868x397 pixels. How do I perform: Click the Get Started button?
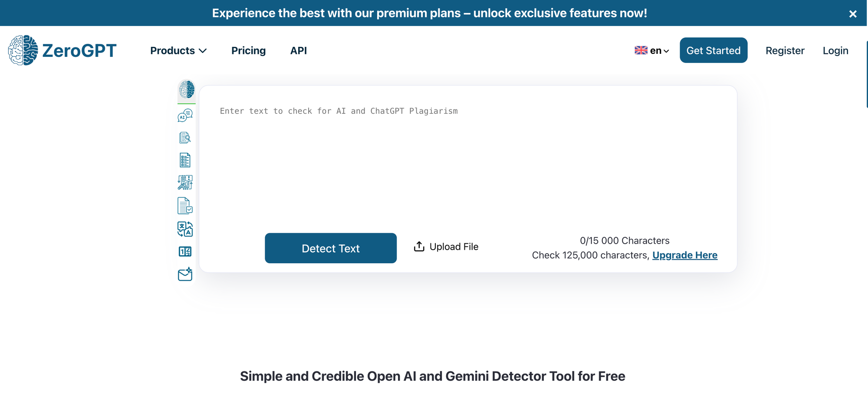click(713, 50)
